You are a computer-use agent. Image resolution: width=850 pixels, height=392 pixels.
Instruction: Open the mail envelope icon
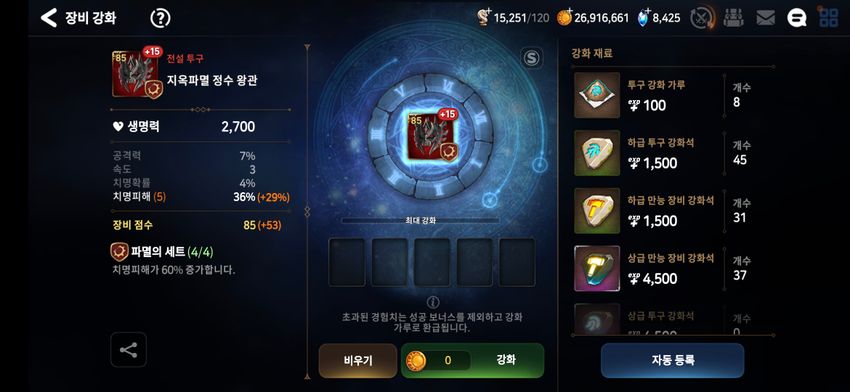tap(765, 18)
